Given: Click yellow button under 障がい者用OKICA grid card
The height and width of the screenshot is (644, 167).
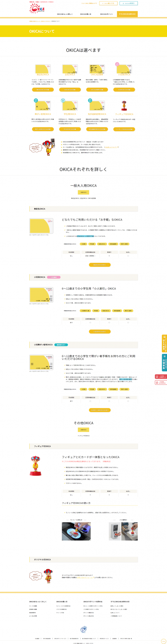Looking at the screenshot, I should 43,129.
